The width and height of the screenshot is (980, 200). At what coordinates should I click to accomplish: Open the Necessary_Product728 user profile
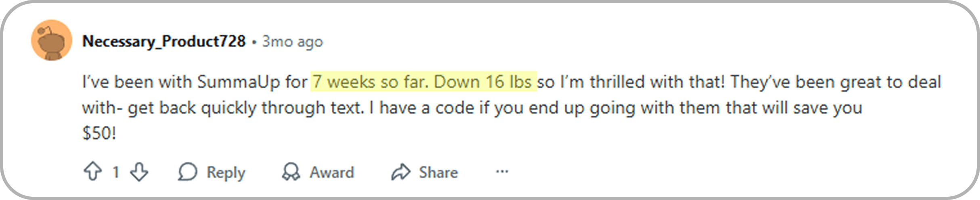point(164,42)
